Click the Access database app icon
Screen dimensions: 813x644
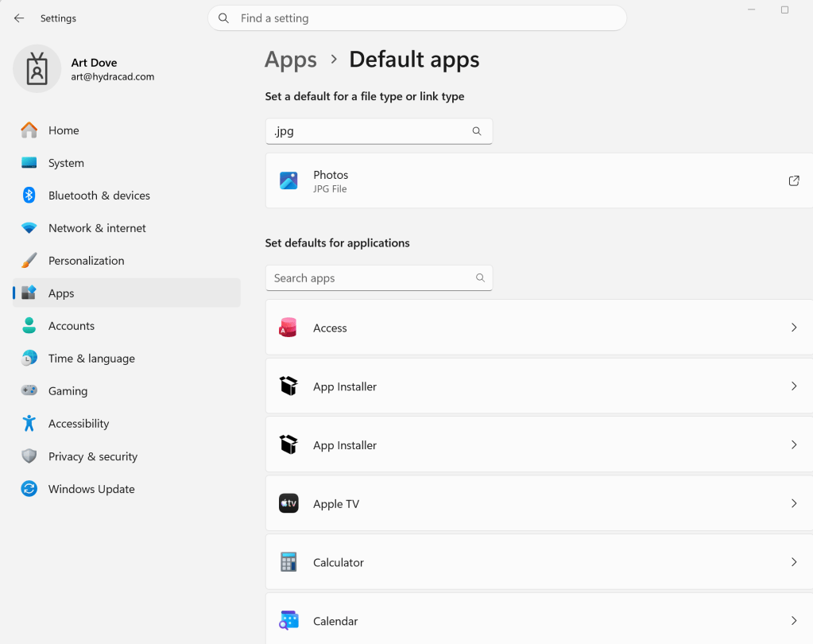[x=288, y=328]
